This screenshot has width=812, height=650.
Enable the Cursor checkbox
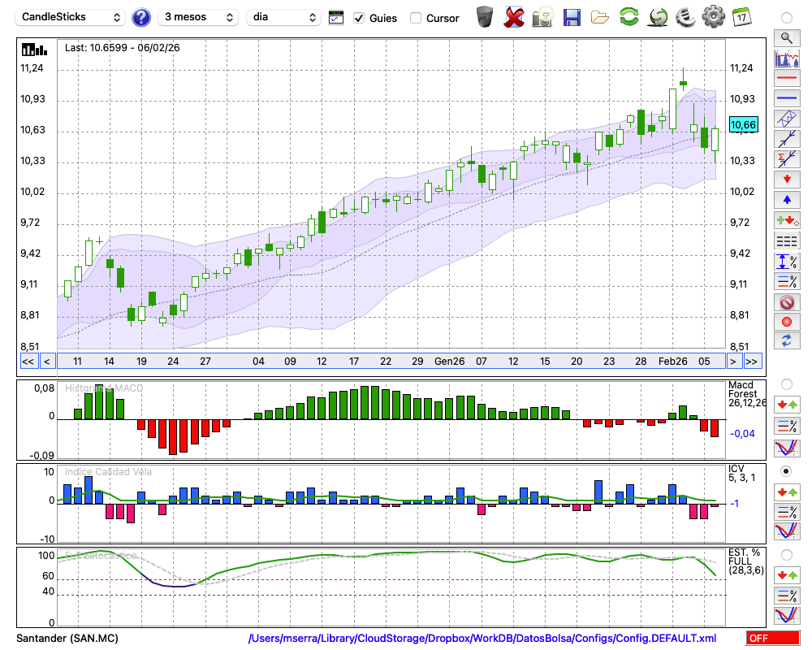point(415,18)
